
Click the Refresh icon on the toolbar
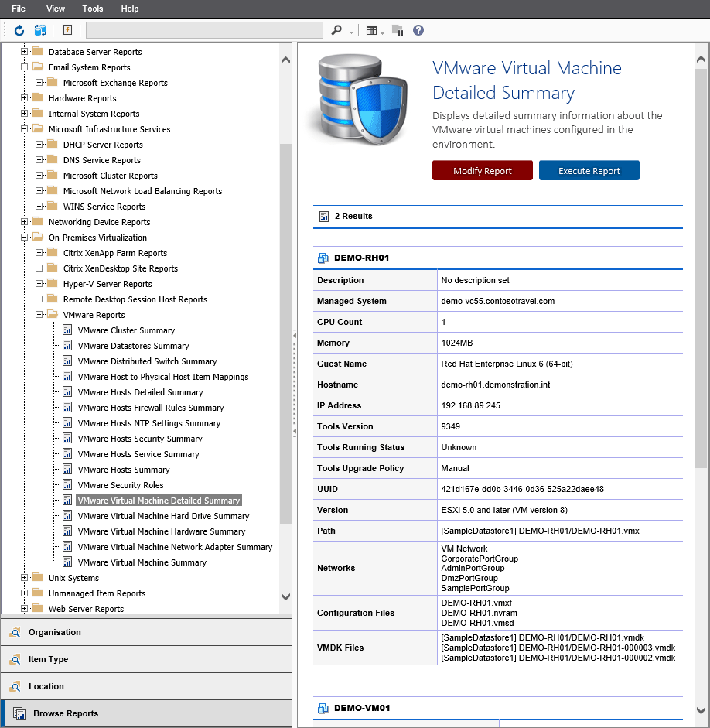pos(18,30)
